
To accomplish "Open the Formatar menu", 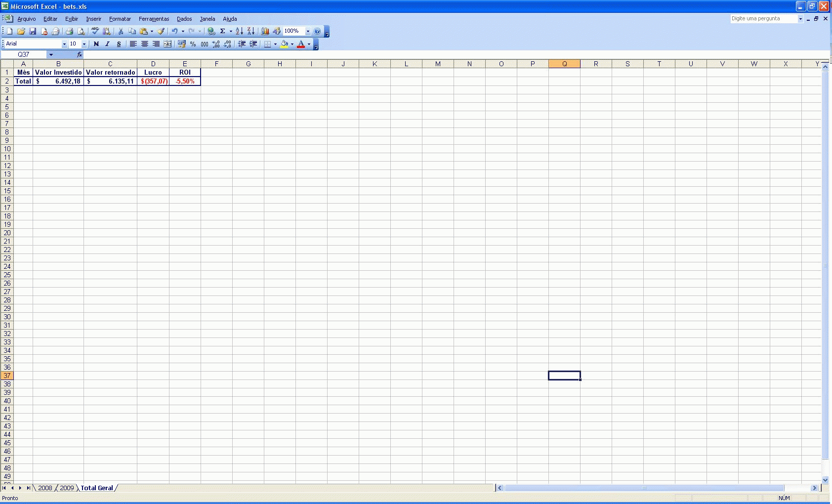I will [x=120, y=19].
